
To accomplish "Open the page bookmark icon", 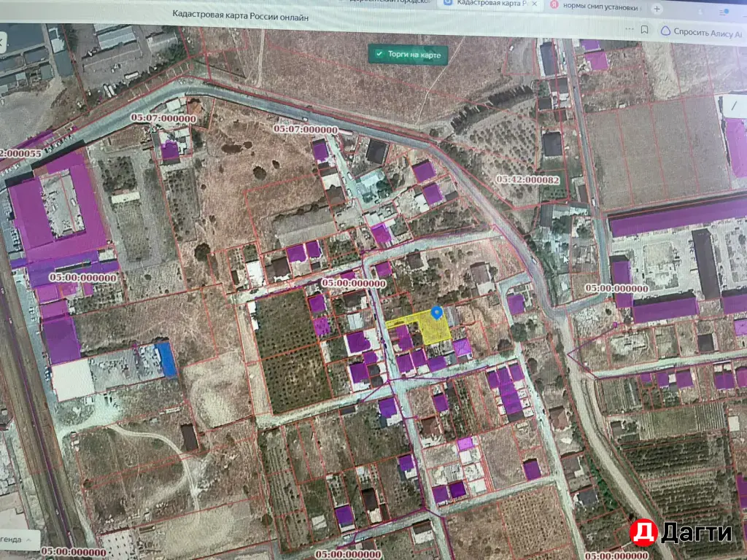I will [645, 30].
